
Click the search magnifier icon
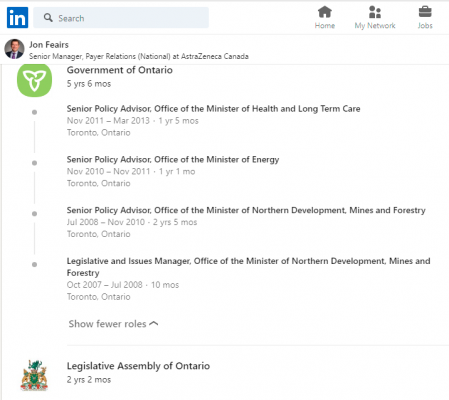tap(48, 18)
